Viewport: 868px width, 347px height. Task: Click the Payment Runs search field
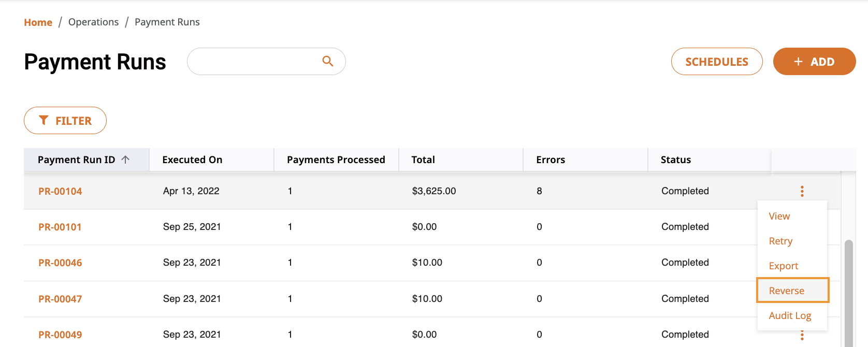[266, 61]
